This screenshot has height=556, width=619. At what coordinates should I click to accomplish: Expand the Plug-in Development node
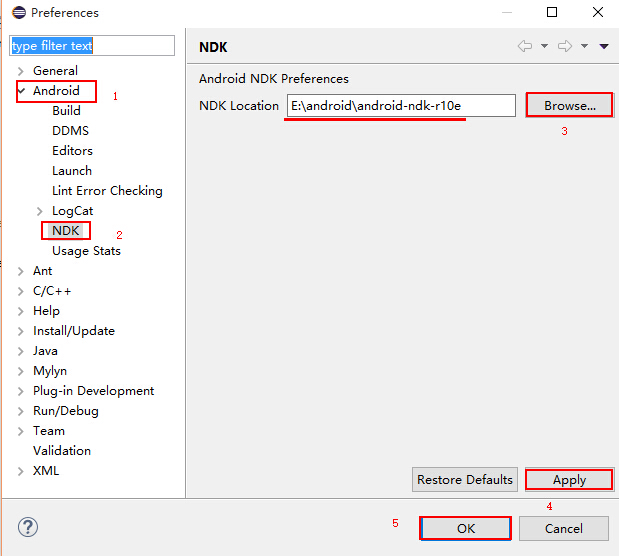tap(21, 391)
